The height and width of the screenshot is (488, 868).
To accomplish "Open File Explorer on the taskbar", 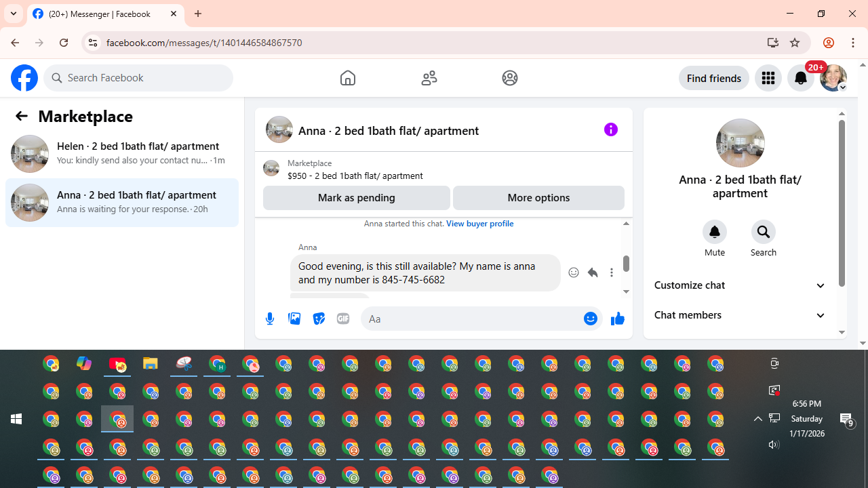I will (151, 364).
